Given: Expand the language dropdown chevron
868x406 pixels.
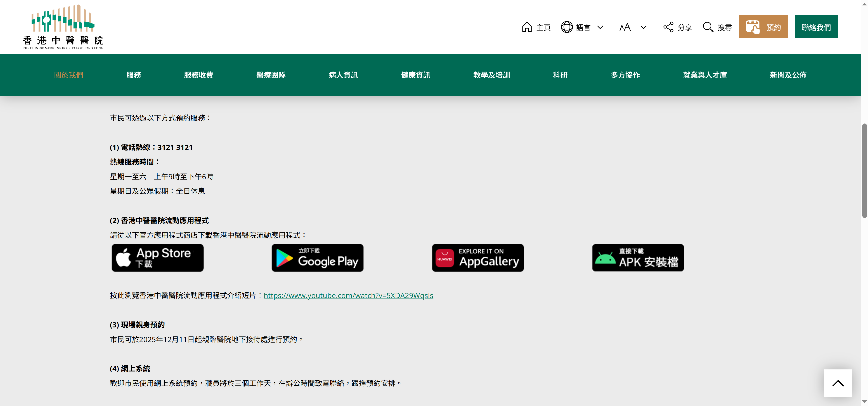Looking at the screenshot, I should pos(600,27).
